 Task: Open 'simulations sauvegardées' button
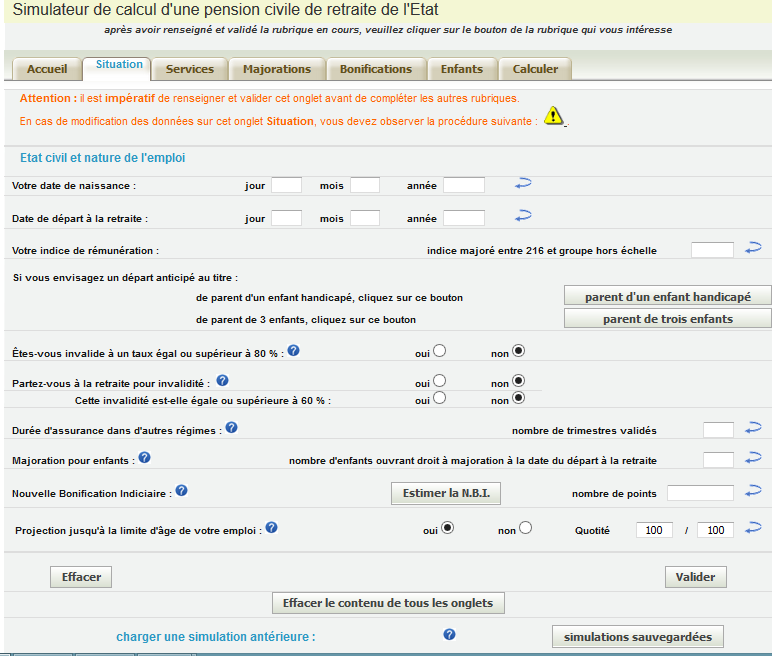point(637,637)
